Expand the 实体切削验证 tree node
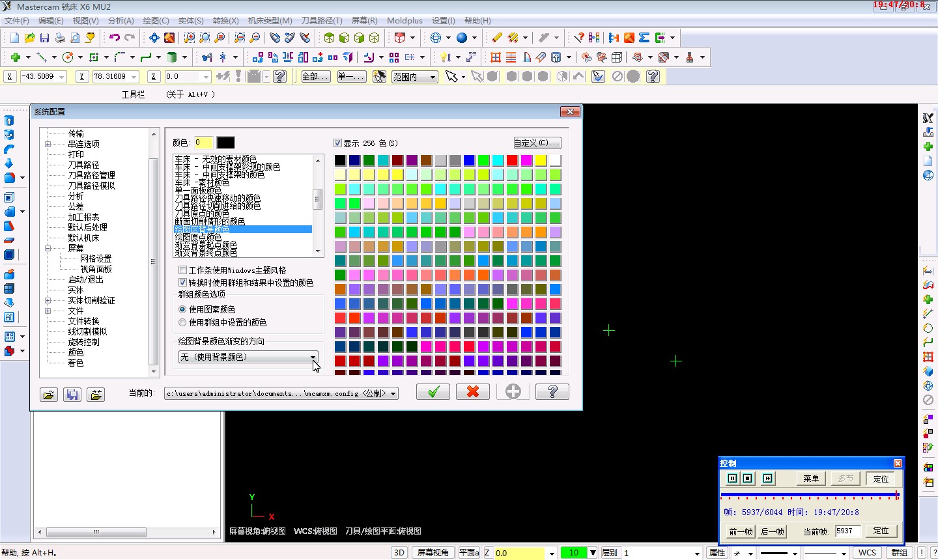This screenshot has height=560, width=938. tap(48, 300)
